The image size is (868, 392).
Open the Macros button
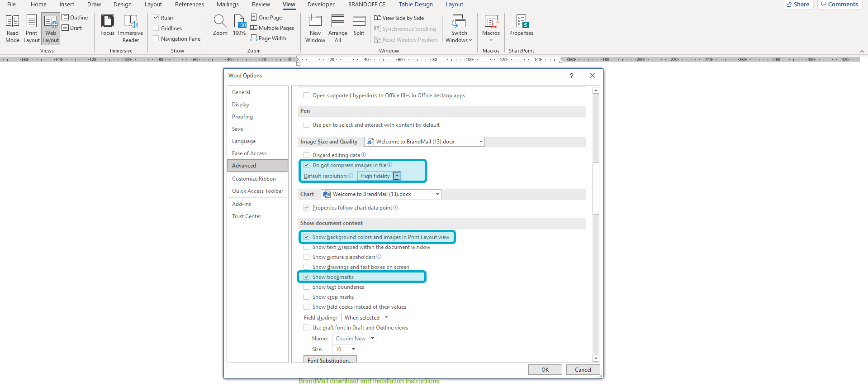coord(491,29)
